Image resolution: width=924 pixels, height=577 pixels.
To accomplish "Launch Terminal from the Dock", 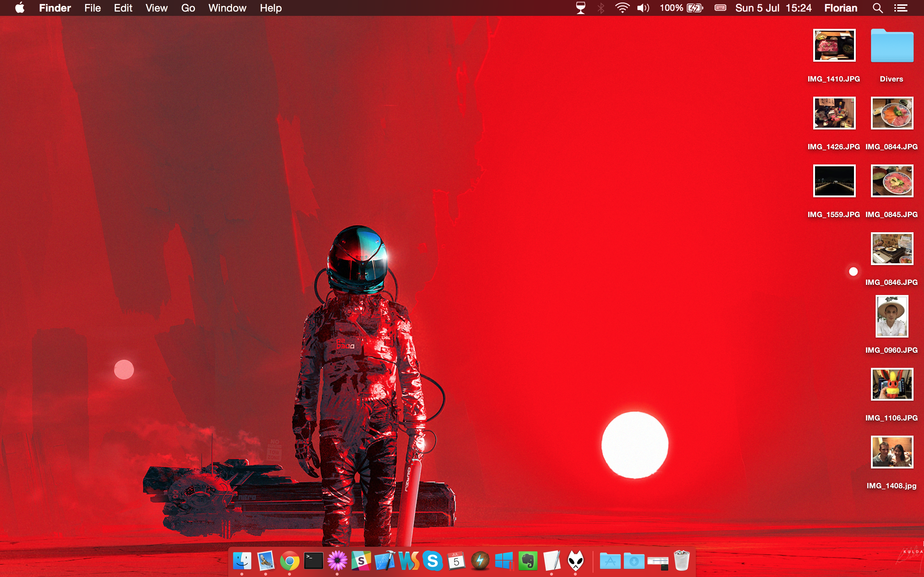I will tap(313, 561).
